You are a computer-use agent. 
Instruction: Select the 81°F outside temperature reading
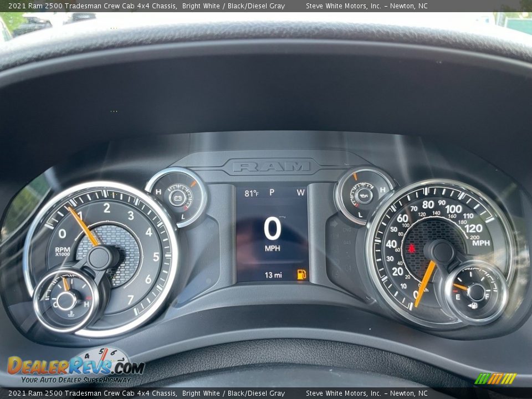coord(252,193)
